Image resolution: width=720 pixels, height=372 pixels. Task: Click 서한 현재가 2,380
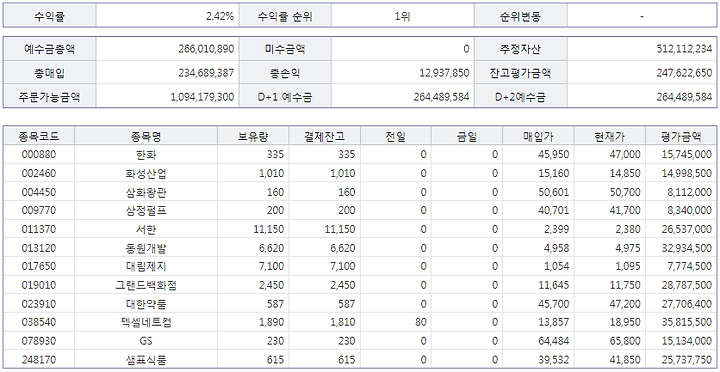(x=627, y=229)
